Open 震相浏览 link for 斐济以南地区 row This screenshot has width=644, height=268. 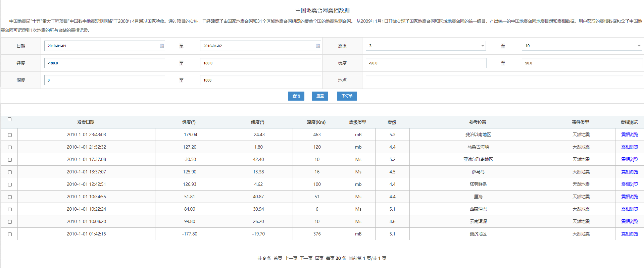(x=630, y=135)
